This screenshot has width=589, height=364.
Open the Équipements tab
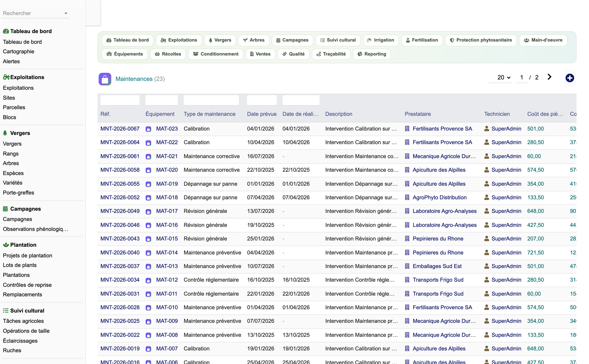(125, 54)
